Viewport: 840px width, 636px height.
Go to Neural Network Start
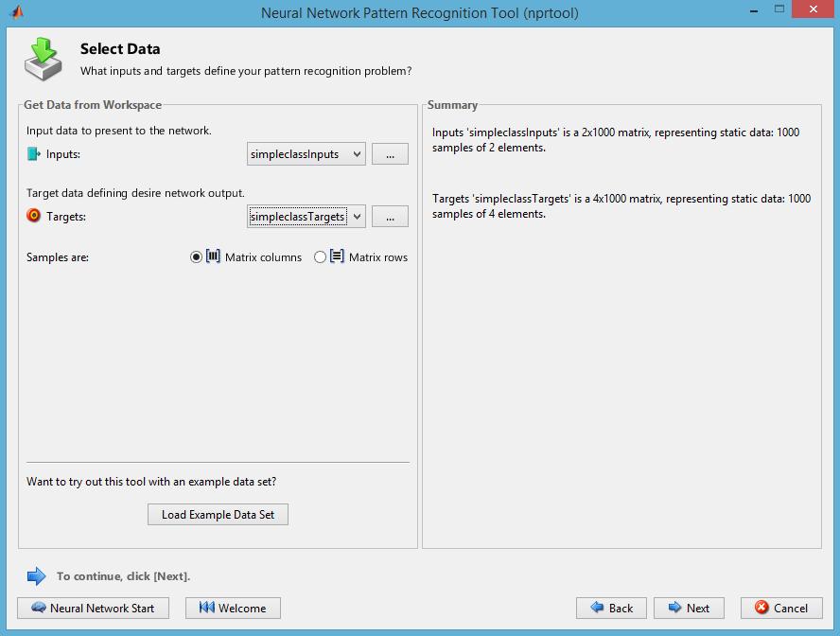[94, 609]
